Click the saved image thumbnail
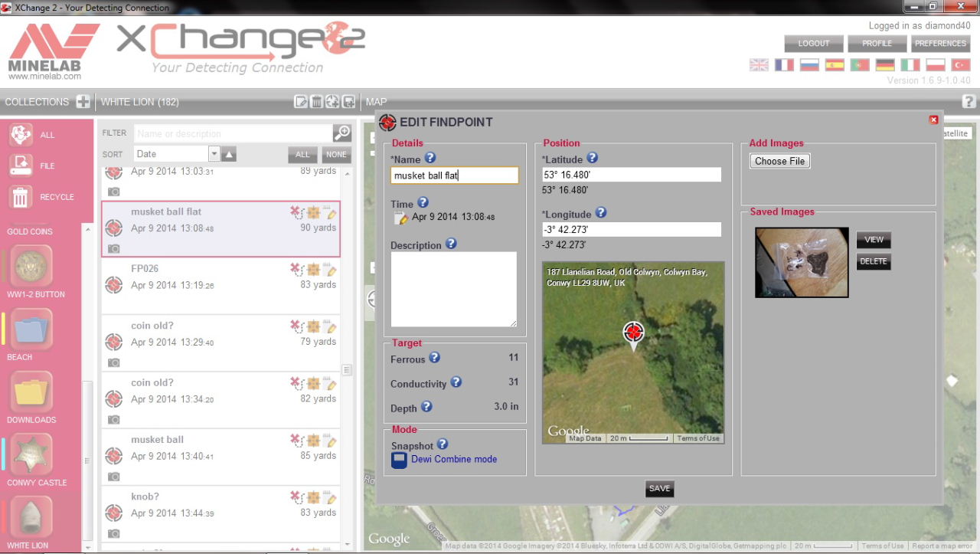Screen dimensions: 980x554 tap(802, 262)
